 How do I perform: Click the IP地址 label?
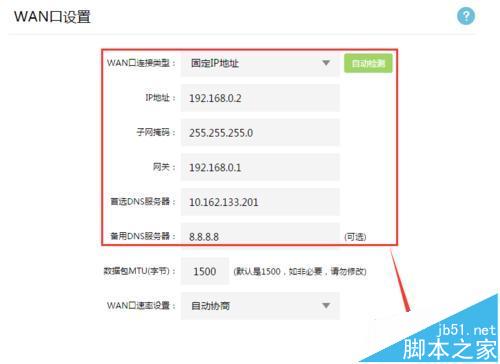pos(160,98)
